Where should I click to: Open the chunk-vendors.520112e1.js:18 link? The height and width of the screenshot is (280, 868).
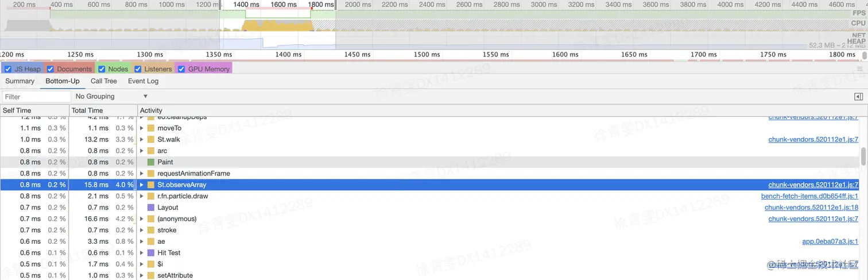[x=811, y=208]
